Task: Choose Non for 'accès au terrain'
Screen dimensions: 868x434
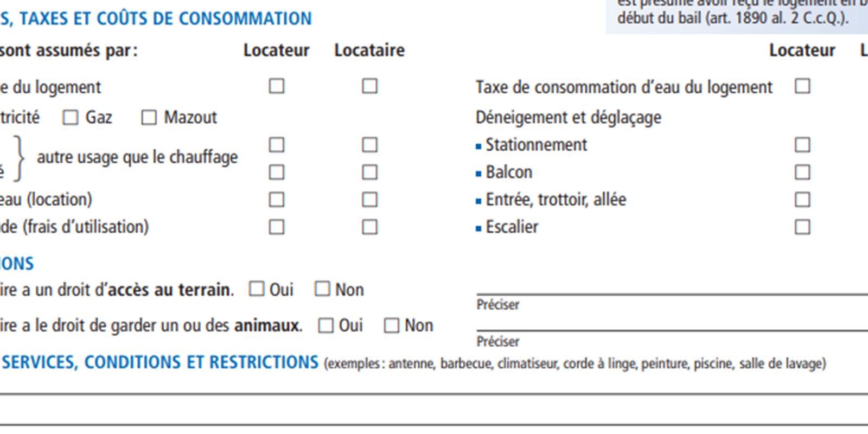Action: click(x=322, y=289)
